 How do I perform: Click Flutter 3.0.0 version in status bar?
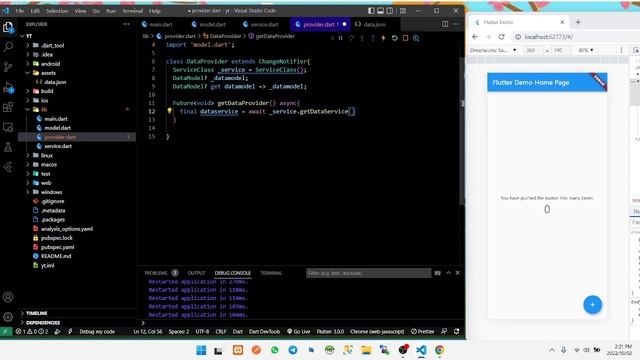[330, 331]
